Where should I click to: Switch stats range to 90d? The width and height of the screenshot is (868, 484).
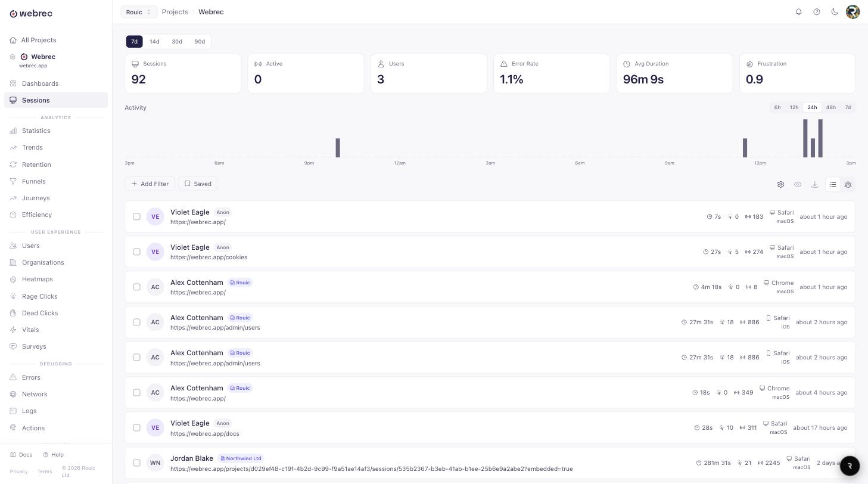[x=200, y=42]
